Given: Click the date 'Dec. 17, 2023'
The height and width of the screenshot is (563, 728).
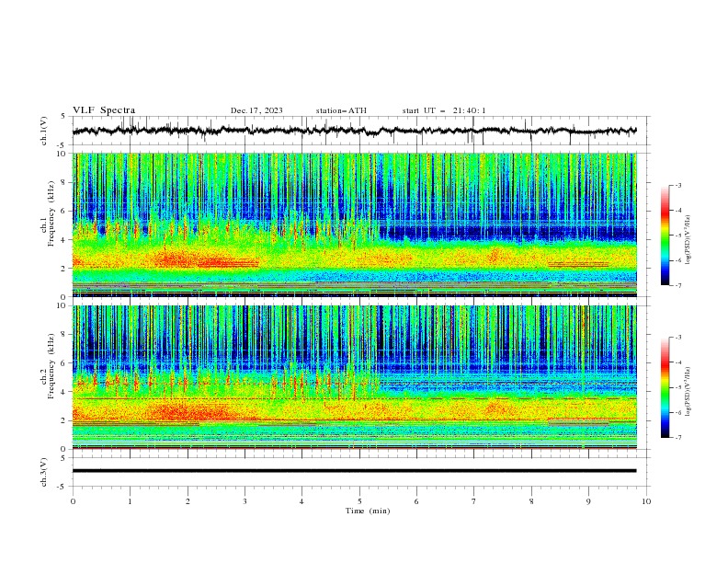Looking at the screenshot, I should (x=256, y=110).
